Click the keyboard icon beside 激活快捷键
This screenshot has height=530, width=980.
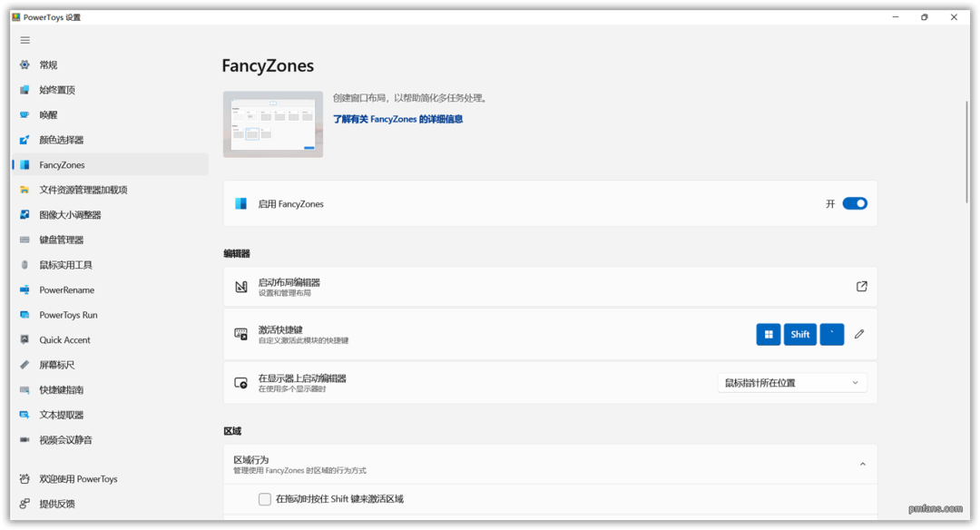click(x=241, y=334)
